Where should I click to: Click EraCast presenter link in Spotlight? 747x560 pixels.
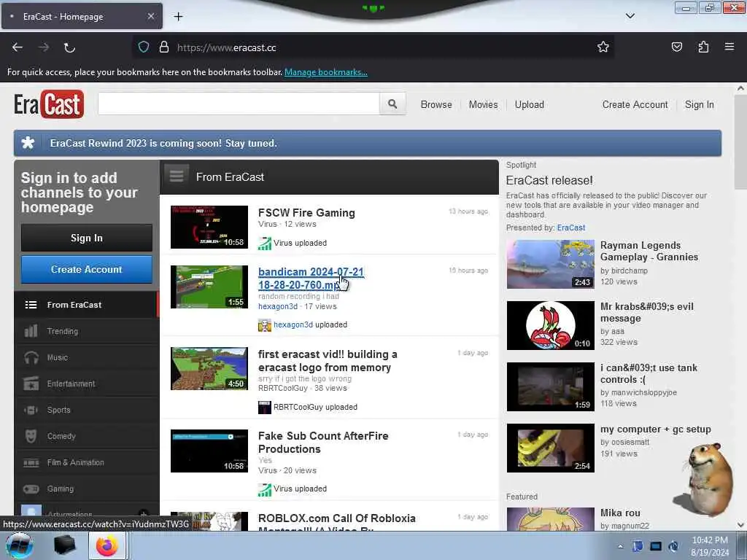[570, 227]
